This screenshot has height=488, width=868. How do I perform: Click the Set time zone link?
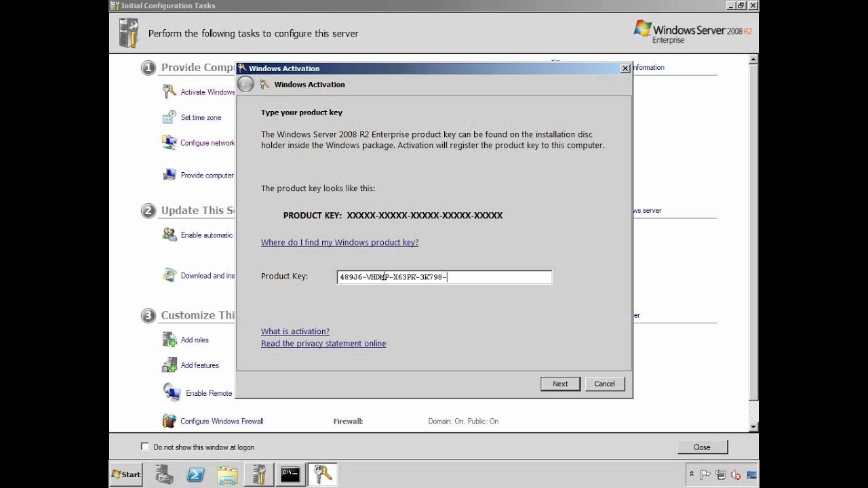201,117
